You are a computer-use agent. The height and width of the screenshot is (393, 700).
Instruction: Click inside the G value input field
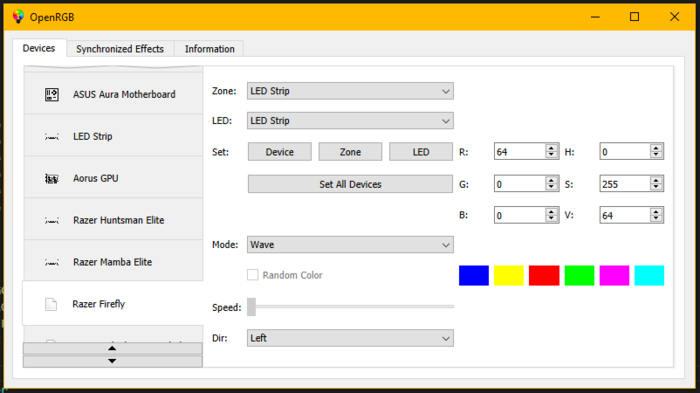coord(520,184)
